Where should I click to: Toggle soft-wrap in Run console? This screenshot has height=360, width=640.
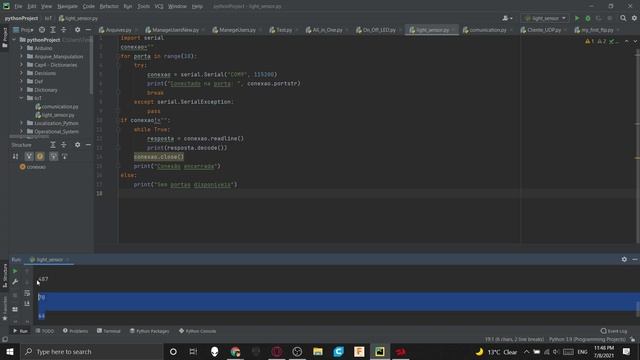[27, 293]
